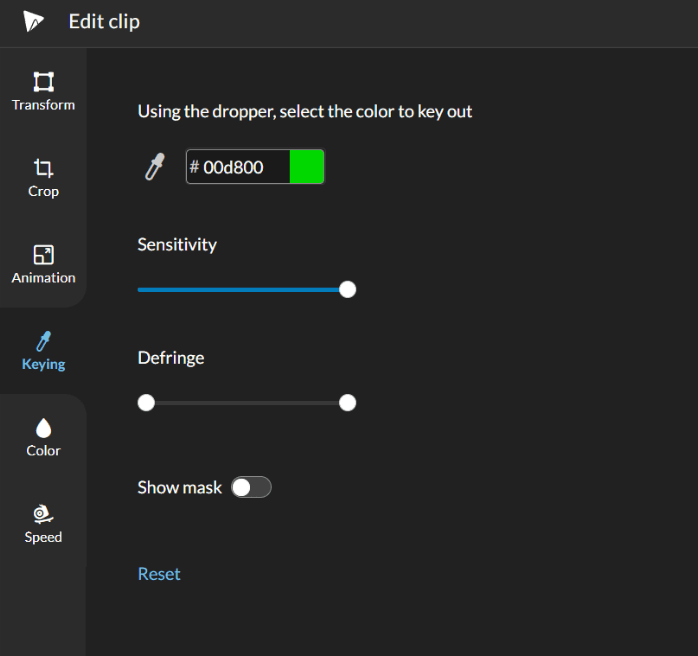Viewport: 698px width, 656px height.
Task: Click the left Defringe slider handle
Action: pos(146,403)
